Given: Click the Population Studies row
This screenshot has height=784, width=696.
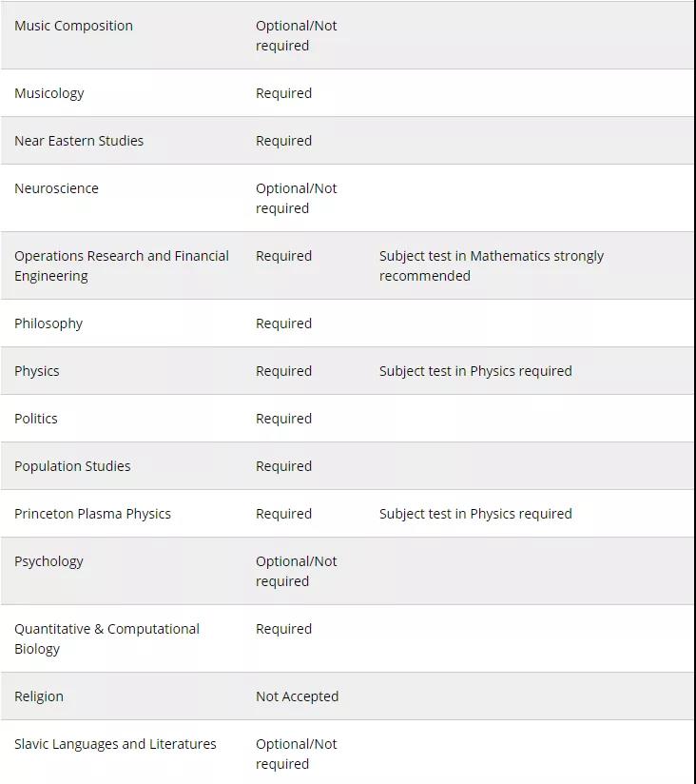Looking at the screenshot, I should 72,466.
